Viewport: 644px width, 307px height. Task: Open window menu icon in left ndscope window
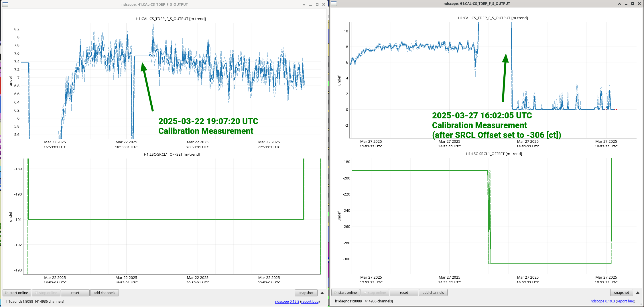tap(5, 4)
